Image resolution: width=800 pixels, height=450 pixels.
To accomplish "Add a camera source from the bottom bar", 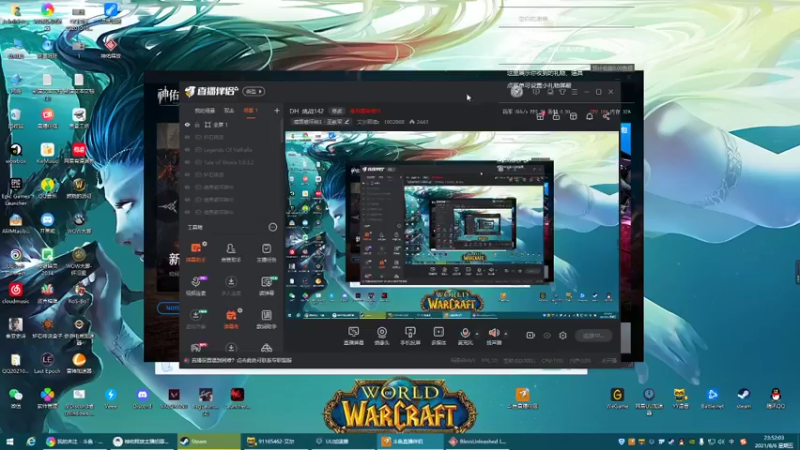I will pyautogui.click(x=382, y=336).
